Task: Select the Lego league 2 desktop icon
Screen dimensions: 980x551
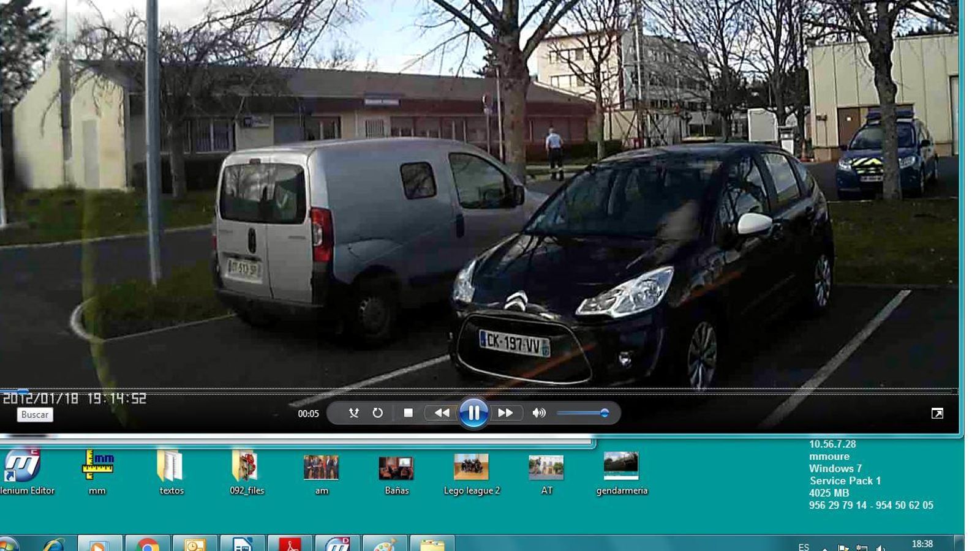Action: click(471, 467)
